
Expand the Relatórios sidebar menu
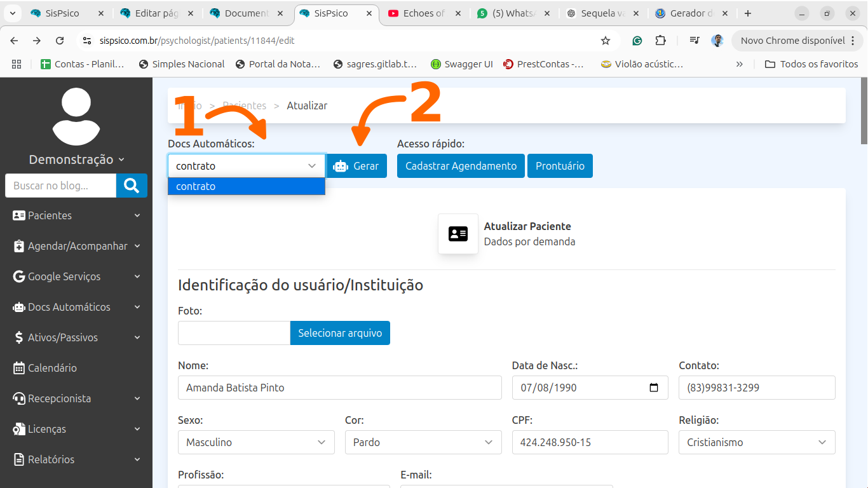pos(76,459)
